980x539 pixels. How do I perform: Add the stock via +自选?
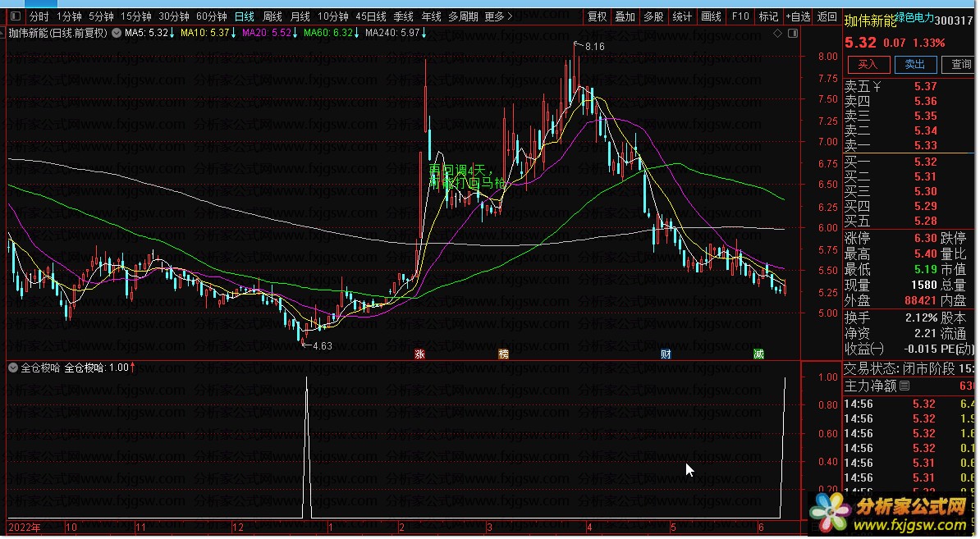click(798, 17)
